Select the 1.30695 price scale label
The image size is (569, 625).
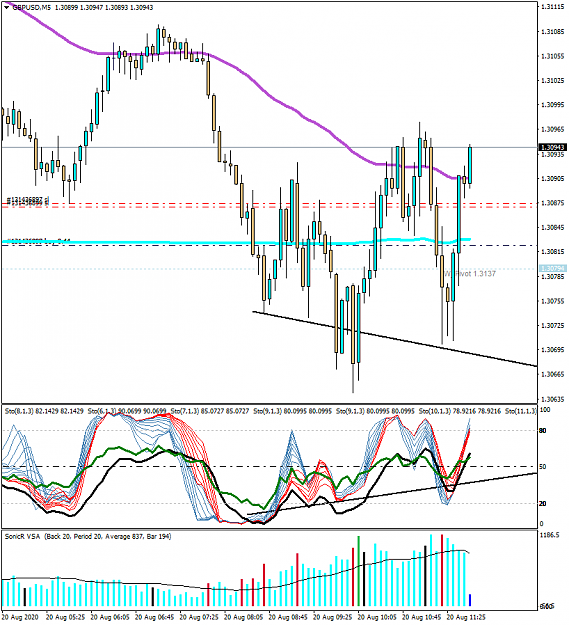coord(553,350)
